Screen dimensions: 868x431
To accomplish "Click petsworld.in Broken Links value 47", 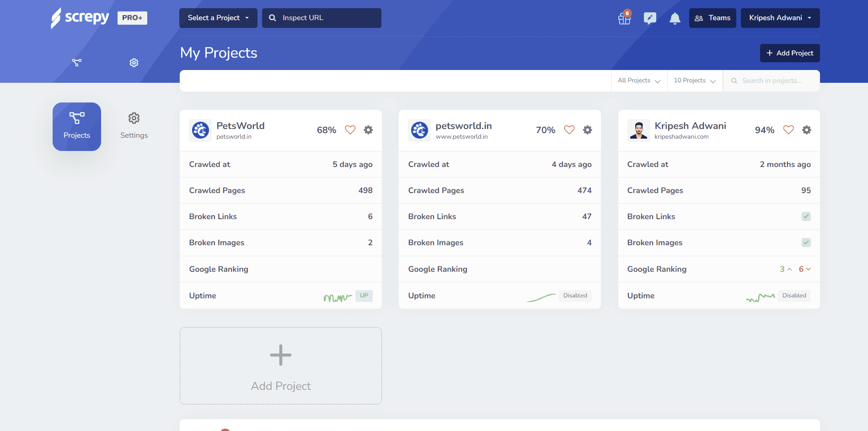I will pos(587,216).
